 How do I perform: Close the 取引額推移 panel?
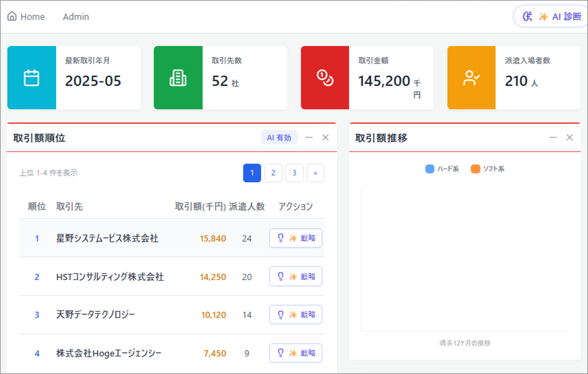[569, 137]
